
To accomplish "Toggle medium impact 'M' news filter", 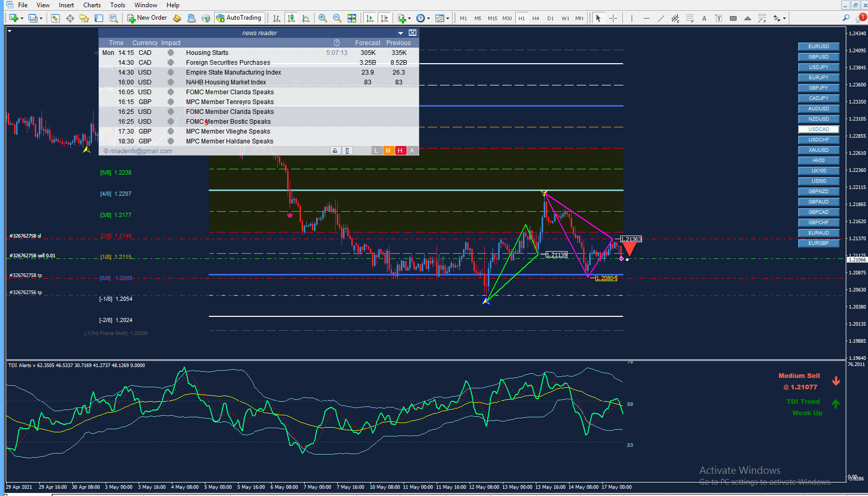I will [388, 151].
